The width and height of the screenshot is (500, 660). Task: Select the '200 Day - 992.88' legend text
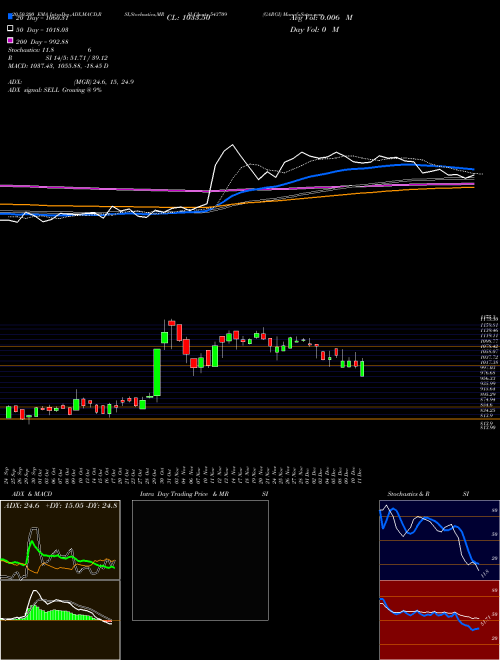click(42, 42)
